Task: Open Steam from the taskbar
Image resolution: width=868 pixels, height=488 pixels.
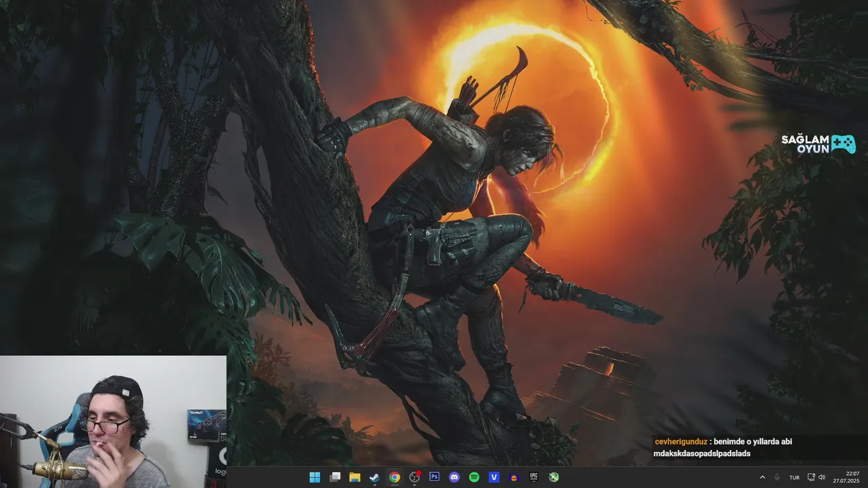Action: (x=374, y=477)
